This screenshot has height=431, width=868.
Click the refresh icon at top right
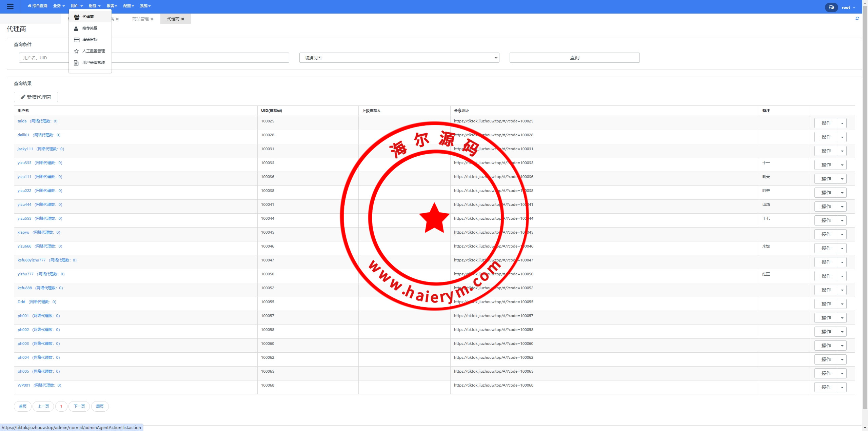[857, 19]
